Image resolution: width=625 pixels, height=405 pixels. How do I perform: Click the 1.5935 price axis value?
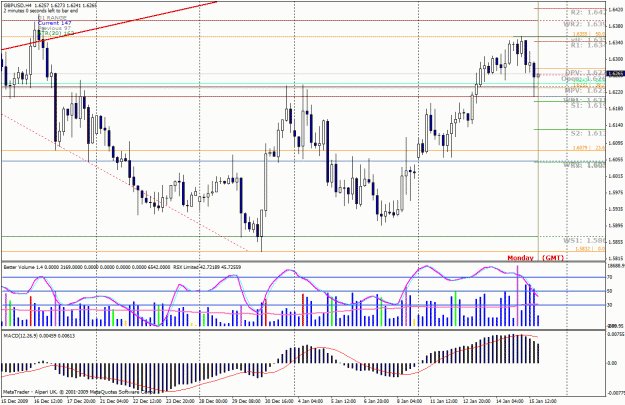pyautogui.click(x=615, y=209)
